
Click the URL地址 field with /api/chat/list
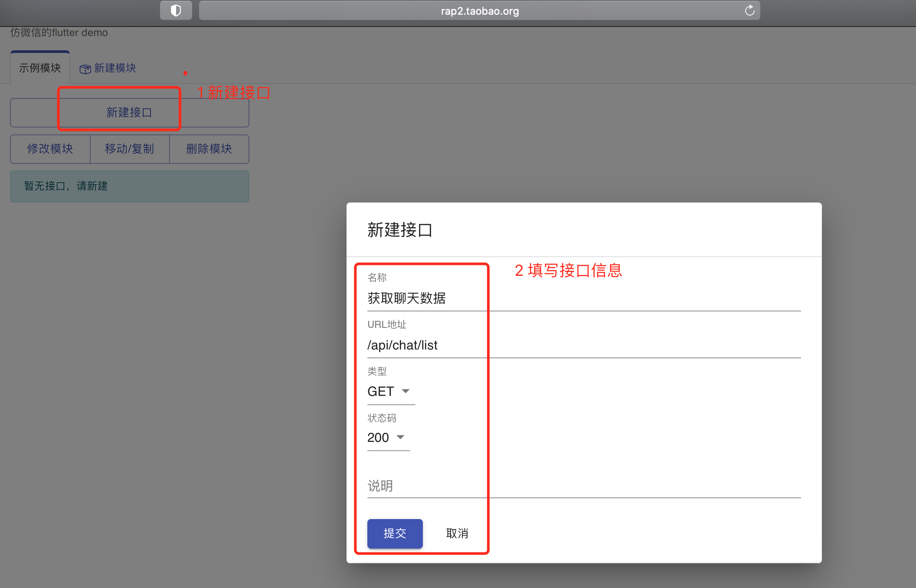pos(583,345)
